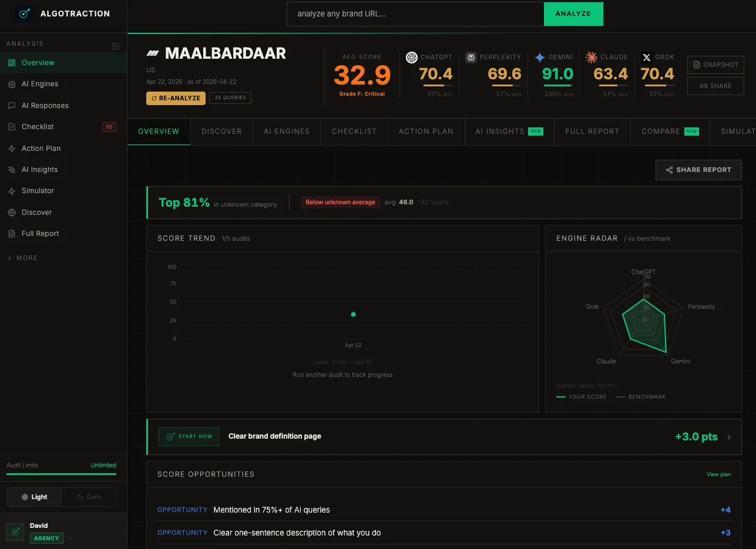
Task: Expand the Clear brand definition page arrow
Action: [x=729, y=437]
